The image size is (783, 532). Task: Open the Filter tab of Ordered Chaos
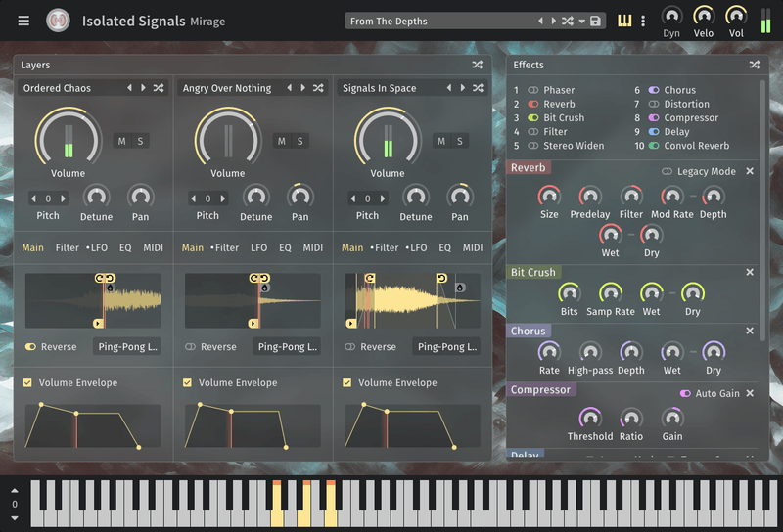point(68,247)
